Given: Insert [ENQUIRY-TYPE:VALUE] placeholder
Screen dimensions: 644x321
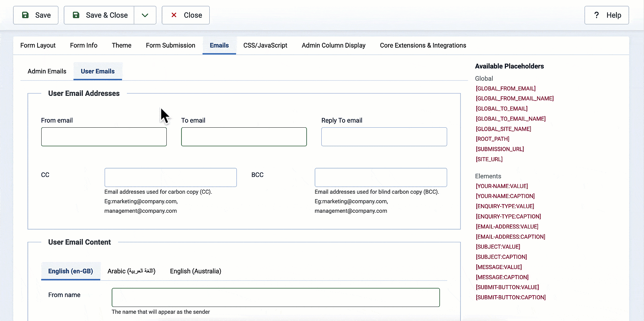Looking at the screenshot, I should [x=505, y=206].
